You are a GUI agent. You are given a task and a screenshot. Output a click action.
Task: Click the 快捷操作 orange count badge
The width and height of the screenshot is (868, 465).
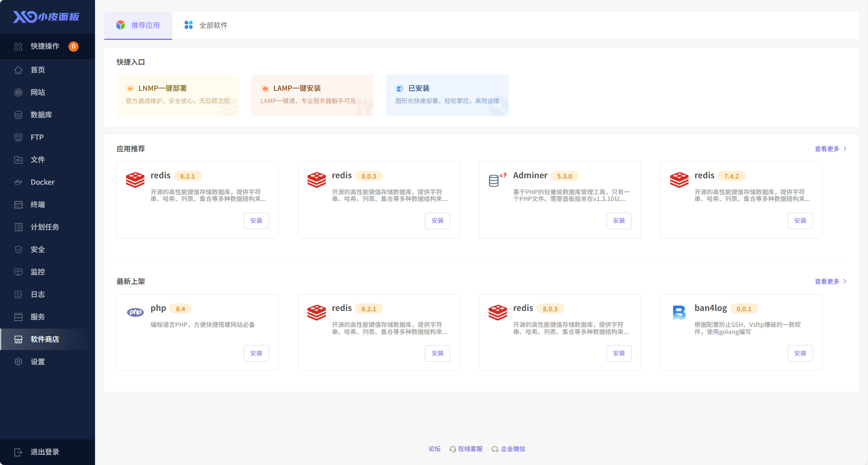pyautogui.click(x=73, y=47)
